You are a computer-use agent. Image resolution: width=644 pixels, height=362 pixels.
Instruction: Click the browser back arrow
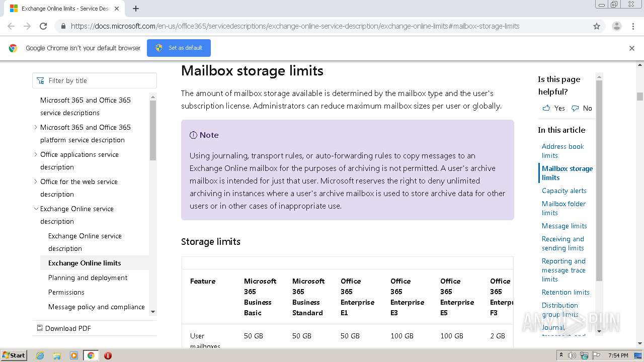pos(11,26)
